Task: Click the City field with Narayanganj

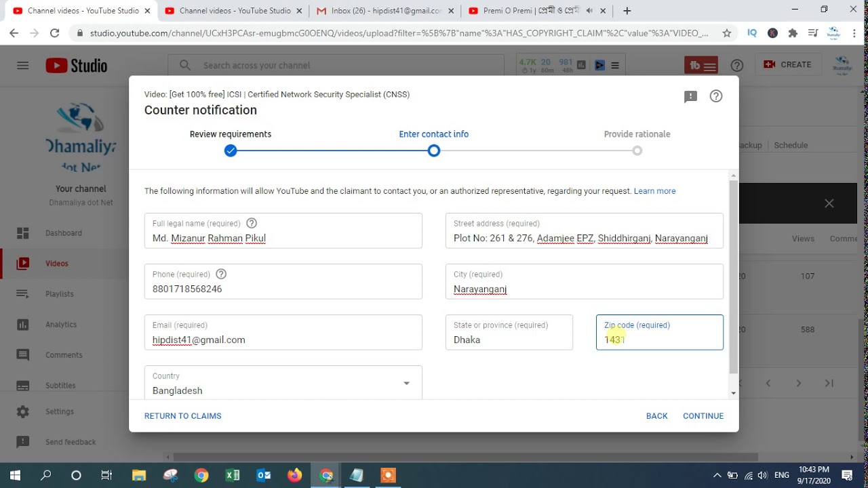Action: coord(585,281)
